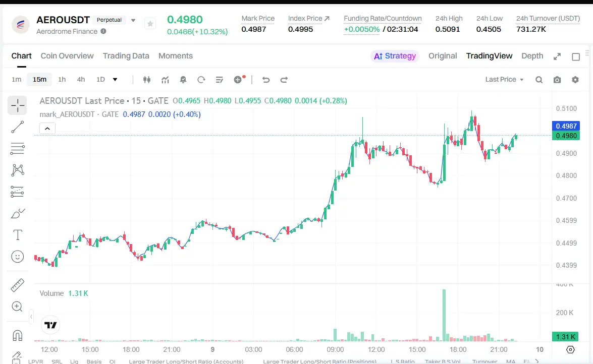Image resolution: width=593 pixels, height=364 pixels.
Task: Click the 1.31 K volume axis label
Action: tap(565, 336)
